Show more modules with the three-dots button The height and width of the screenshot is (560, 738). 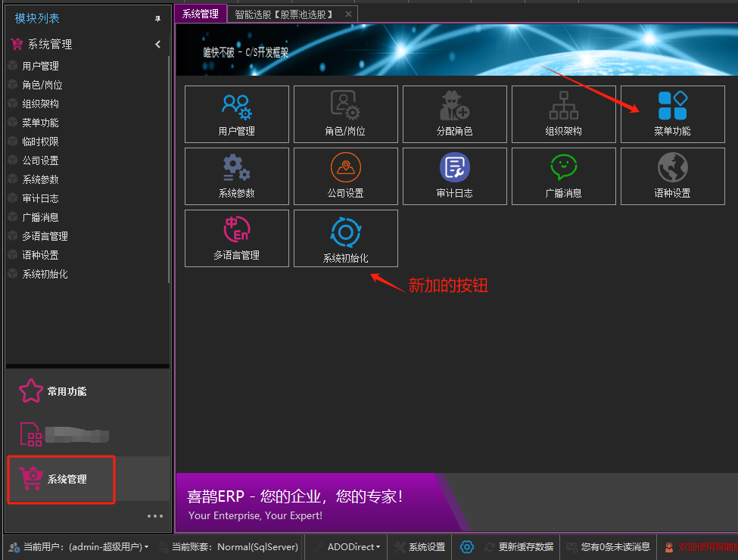155,516
